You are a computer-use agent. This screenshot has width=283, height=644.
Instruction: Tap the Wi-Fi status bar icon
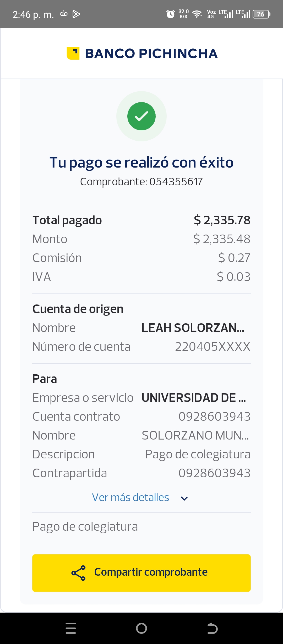point(197,14)
